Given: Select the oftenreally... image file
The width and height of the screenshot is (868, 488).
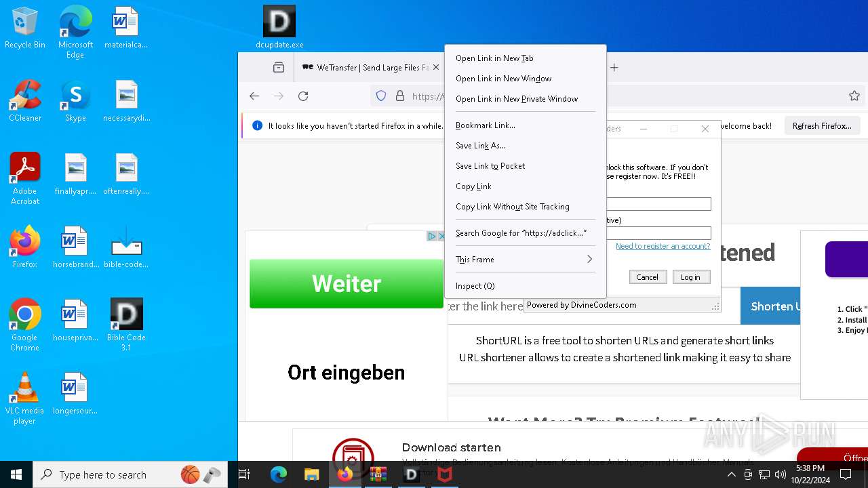Looking at the screenshot, I should click(126, 175).
